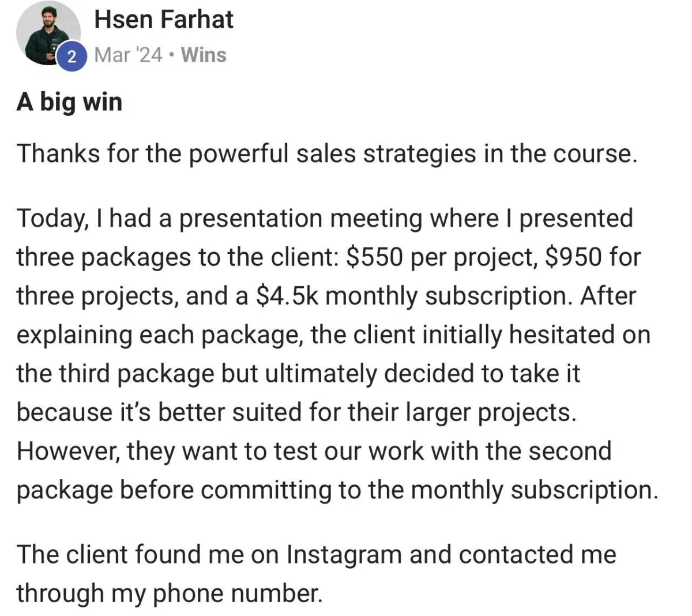Click the dot separator before Wins
The width and height of the screenshot is (692, 616).
pyautogui.click(x=172, y=55)
